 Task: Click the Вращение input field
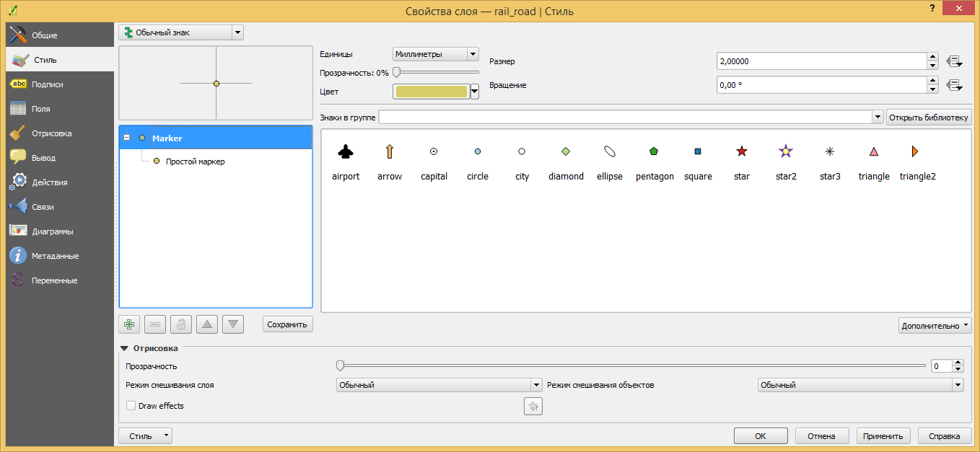[x=821, y=85]
